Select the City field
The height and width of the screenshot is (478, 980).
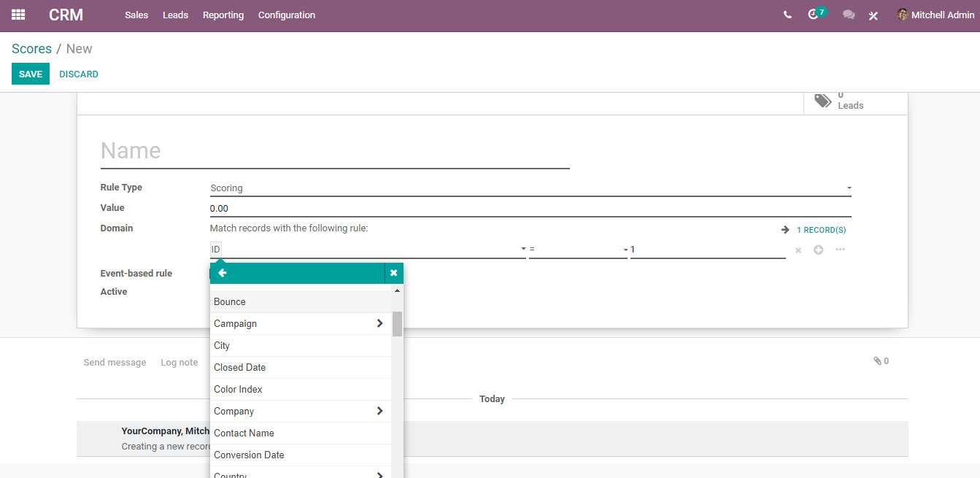301,345
